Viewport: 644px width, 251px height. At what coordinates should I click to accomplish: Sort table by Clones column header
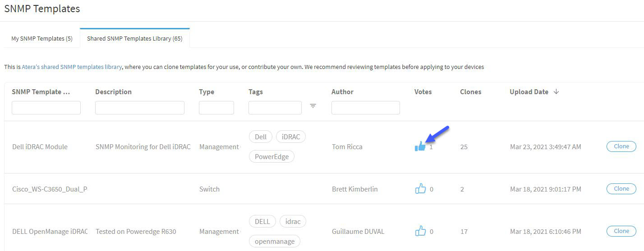pos(470,91)
